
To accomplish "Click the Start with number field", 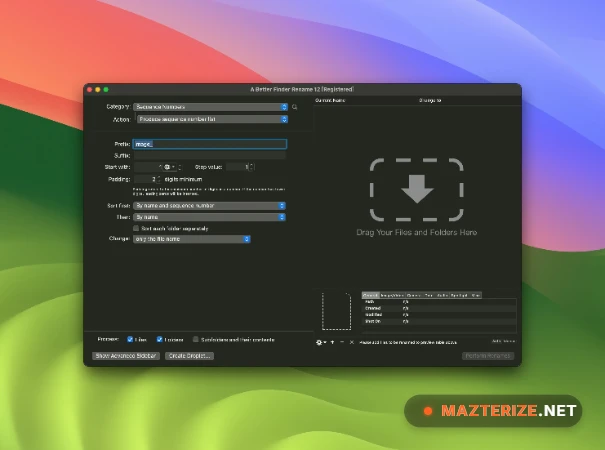I will click(x=148, y=167).
